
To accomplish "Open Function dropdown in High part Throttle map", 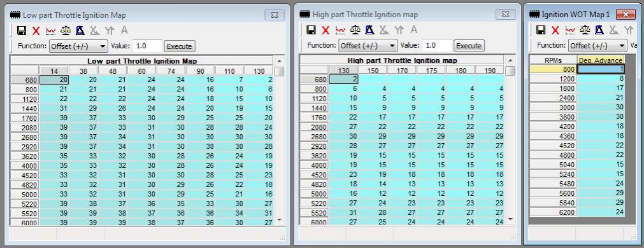I will coord(368,46).
